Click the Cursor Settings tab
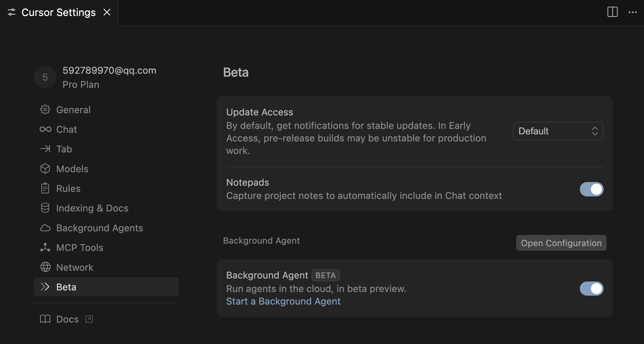644x344 pixels. click(58, 12)
